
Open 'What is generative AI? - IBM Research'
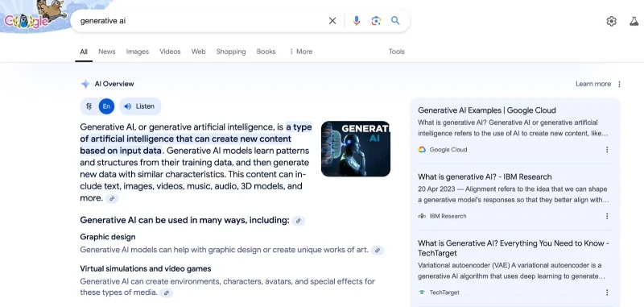(485, 176)
